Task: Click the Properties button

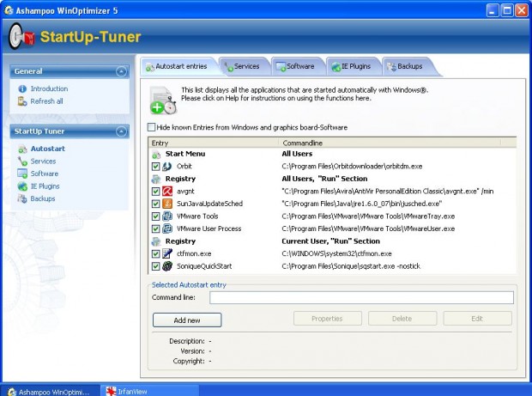Action: [x=328, y=319]
